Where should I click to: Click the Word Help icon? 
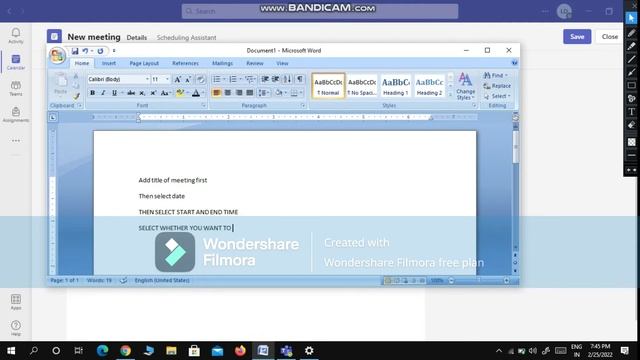pos(514,63)
